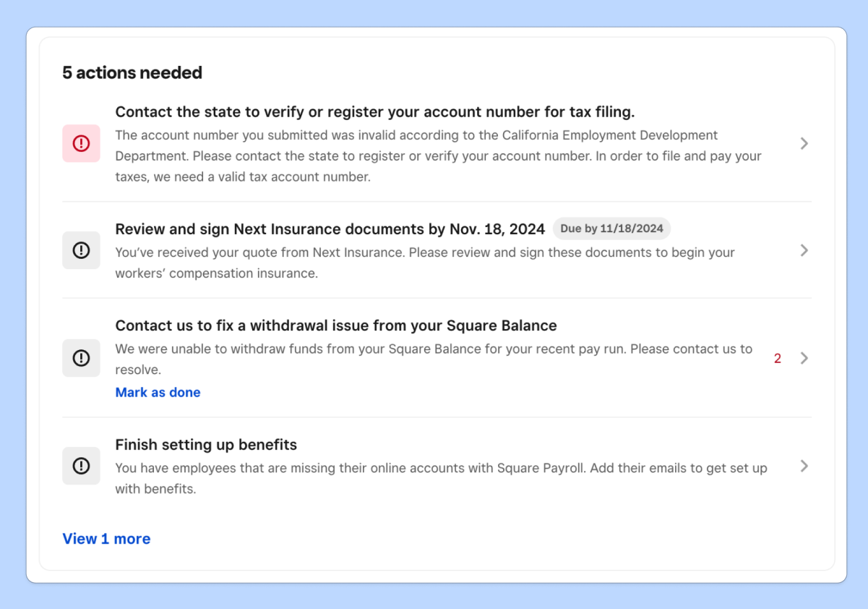Select the "Due by 11/18/2024" badge
The height and width of the screenshot is (609, 868).
pos(611,228)
